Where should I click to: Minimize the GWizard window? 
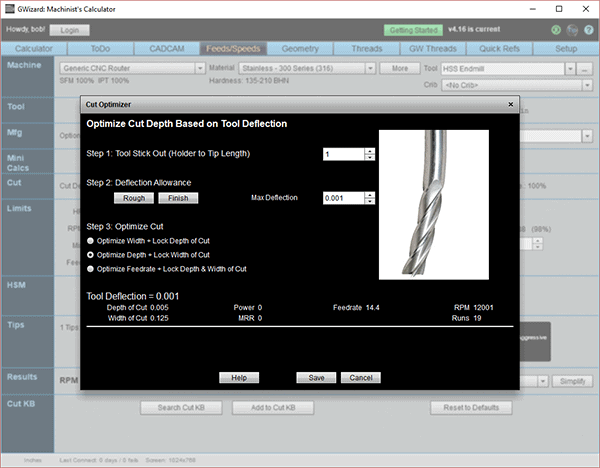click(533, 9)
